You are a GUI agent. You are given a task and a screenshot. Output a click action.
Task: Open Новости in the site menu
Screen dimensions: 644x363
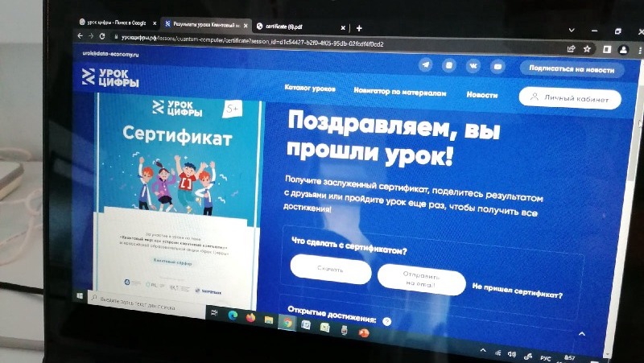[x=481, y=95]
